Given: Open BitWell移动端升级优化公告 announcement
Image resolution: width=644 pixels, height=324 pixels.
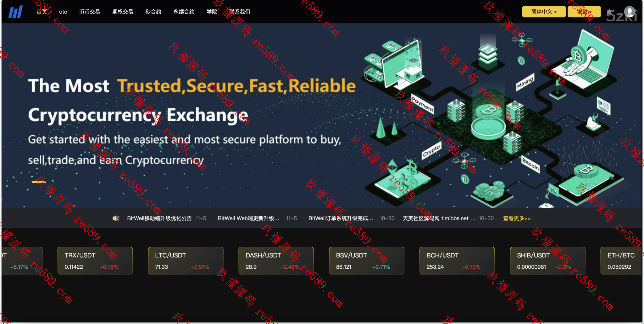Looking at the screenshot, I should click(159, 218).
